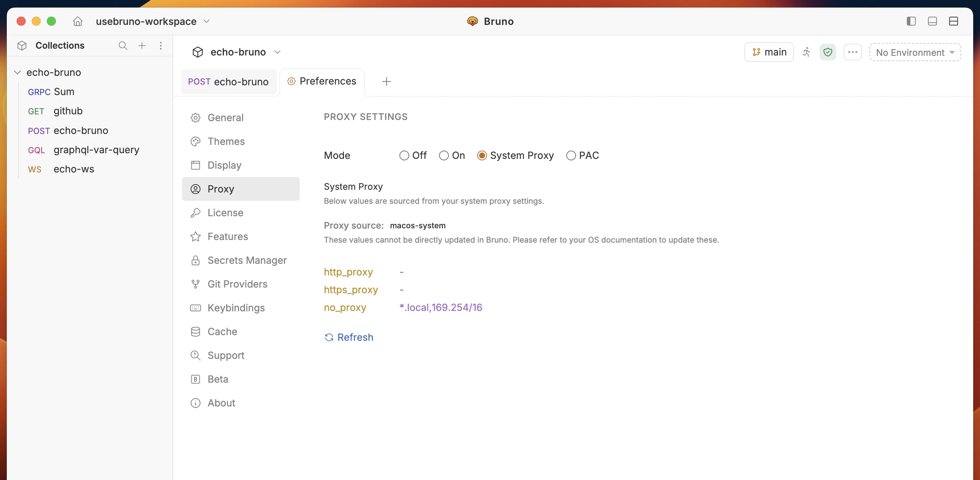Screen dimensions: 980x480
Task: Click the Collections cube icon
Action: [x=22, y=46]
